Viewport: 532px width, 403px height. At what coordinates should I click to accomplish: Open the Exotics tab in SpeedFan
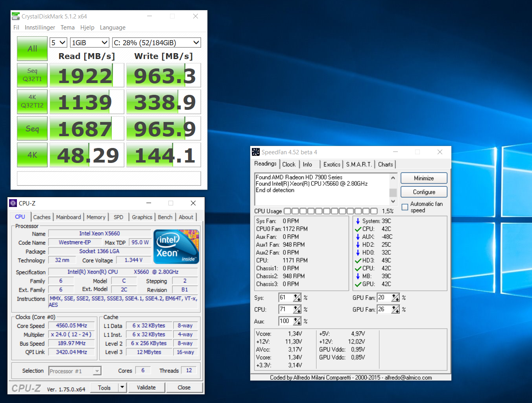pos(332,165)
